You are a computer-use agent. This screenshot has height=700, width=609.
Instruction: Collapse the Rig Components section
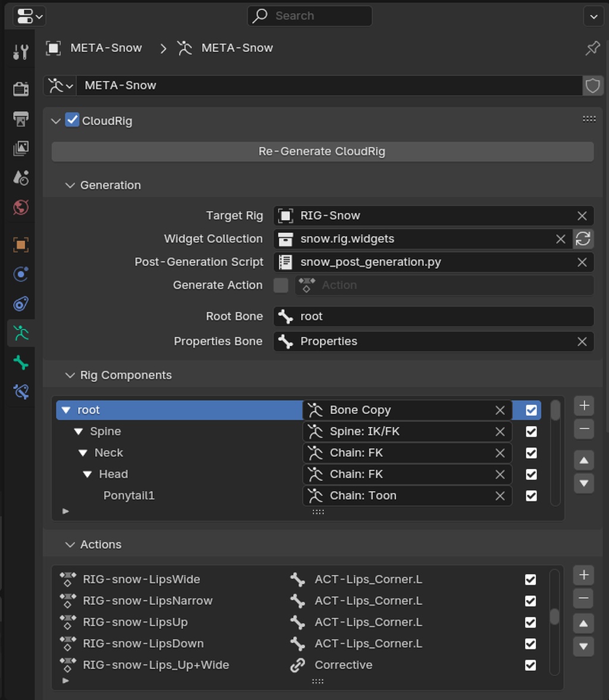[x=70, y=375]
